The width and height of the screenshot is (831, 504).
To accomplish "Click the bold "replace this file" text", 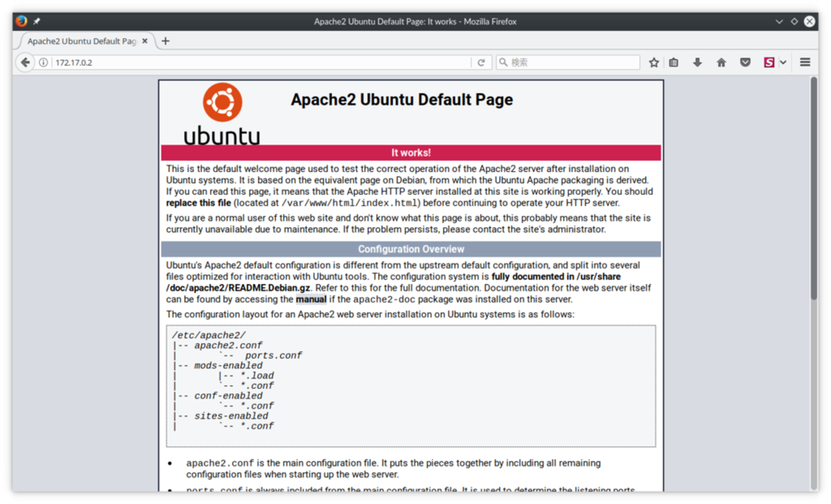I will coord(198,203).
